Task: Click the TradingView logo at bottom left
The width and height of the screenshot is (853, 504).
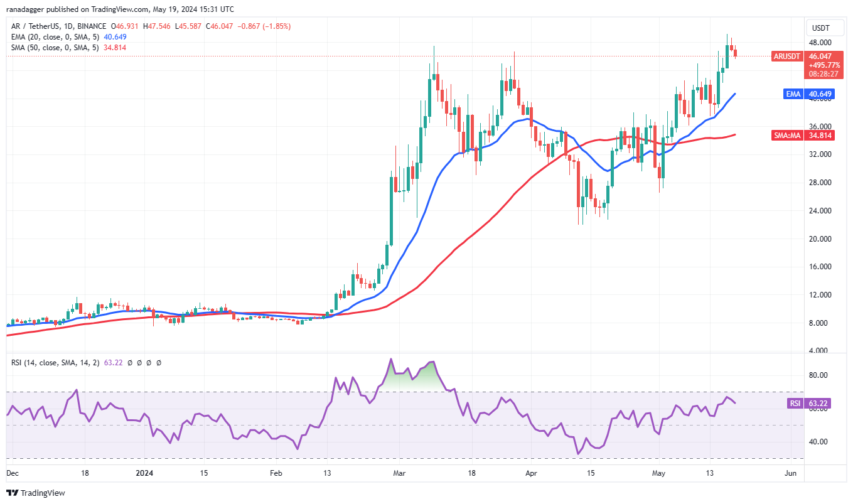Action: 36,493
